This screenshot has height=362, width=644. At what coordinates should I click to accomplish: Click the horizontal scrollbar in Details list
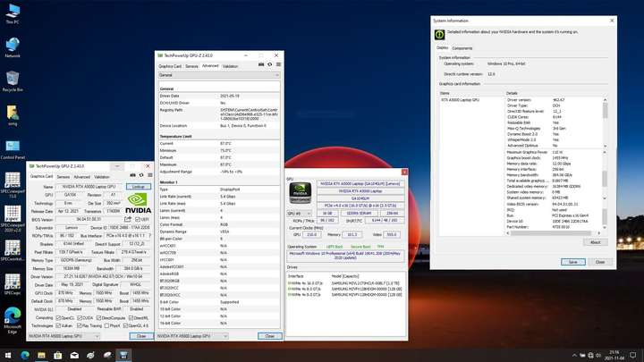coord(554,233)
